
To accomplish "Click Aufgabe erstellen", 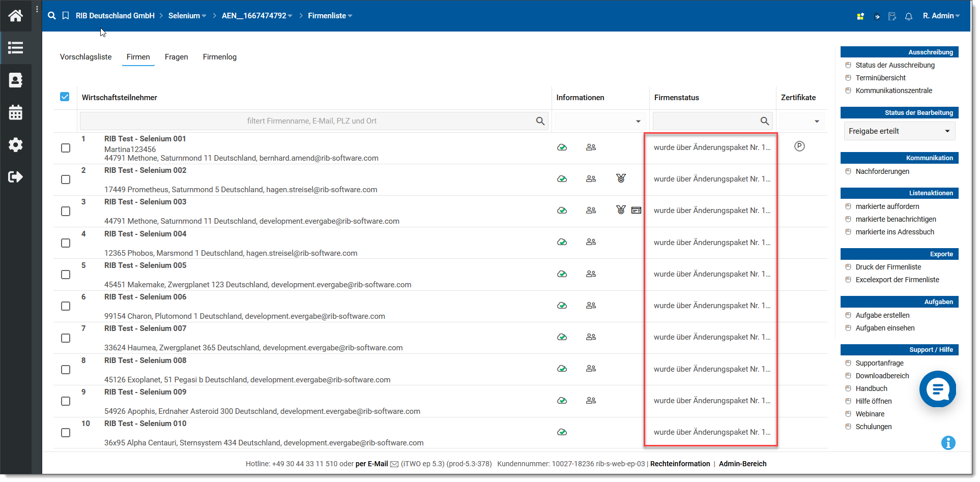I will (883, 315).
